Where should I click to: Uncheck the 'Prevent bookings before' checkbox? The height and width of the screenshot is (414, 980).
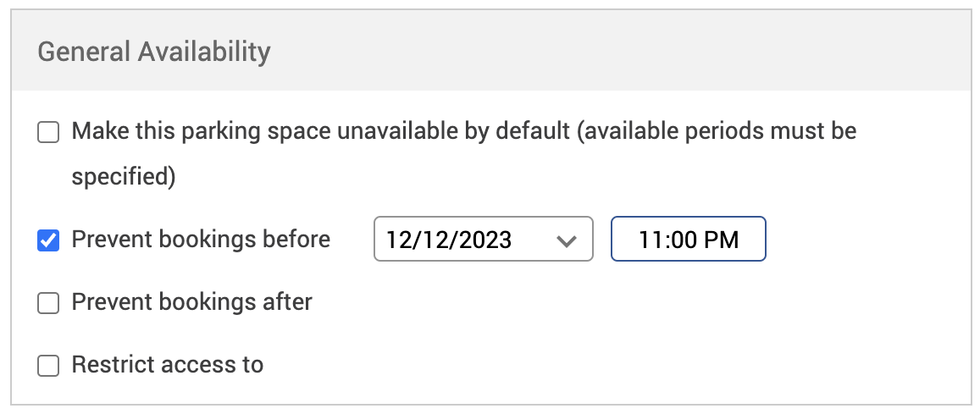coord(48,240)
